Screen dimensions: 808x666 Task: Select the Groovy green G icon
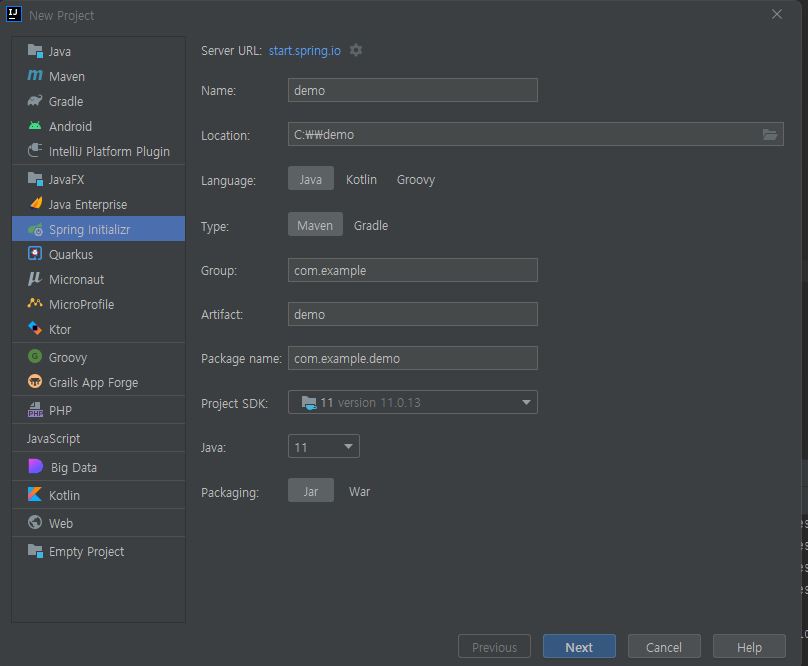(x=35, y=356)
